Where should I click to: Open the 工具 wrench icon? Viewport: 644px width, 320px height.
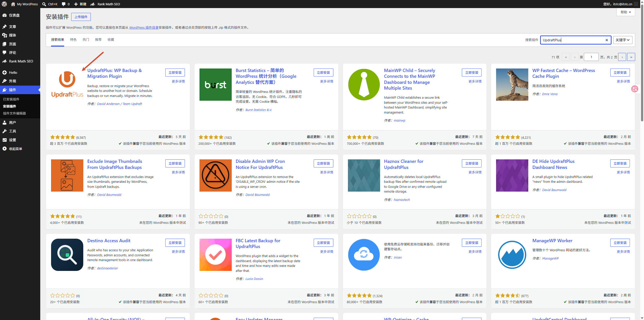tap(5, 131)
